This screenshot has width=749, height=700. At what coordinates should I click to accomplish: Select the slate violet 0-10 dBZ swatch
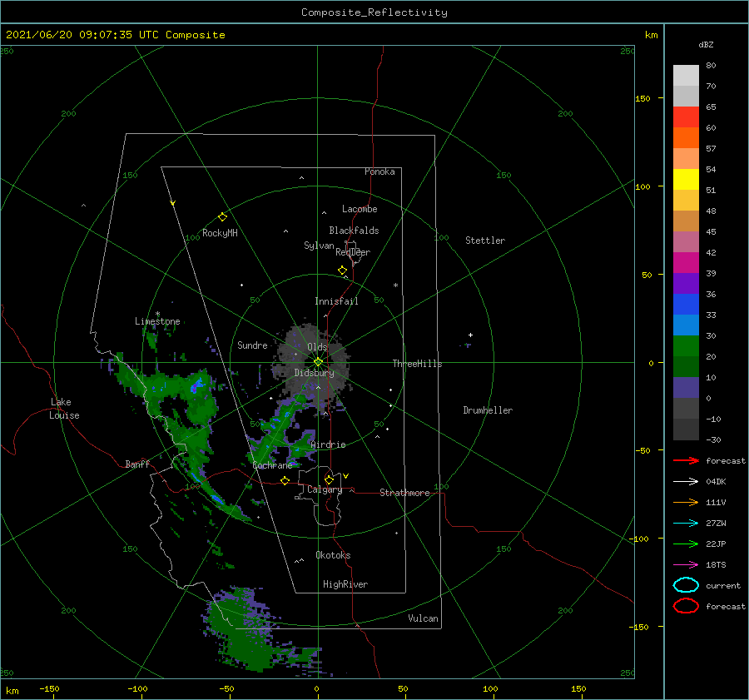[x=686, y=388]
